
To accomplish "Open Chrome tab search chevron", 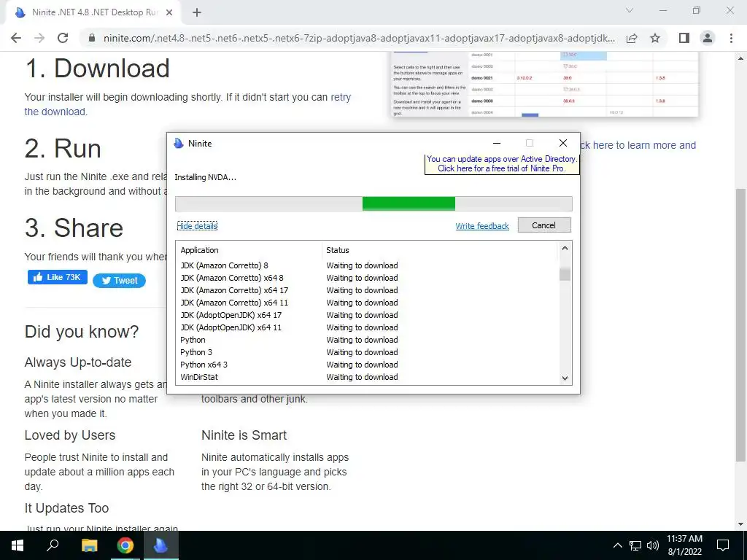I will pos(630,10).
